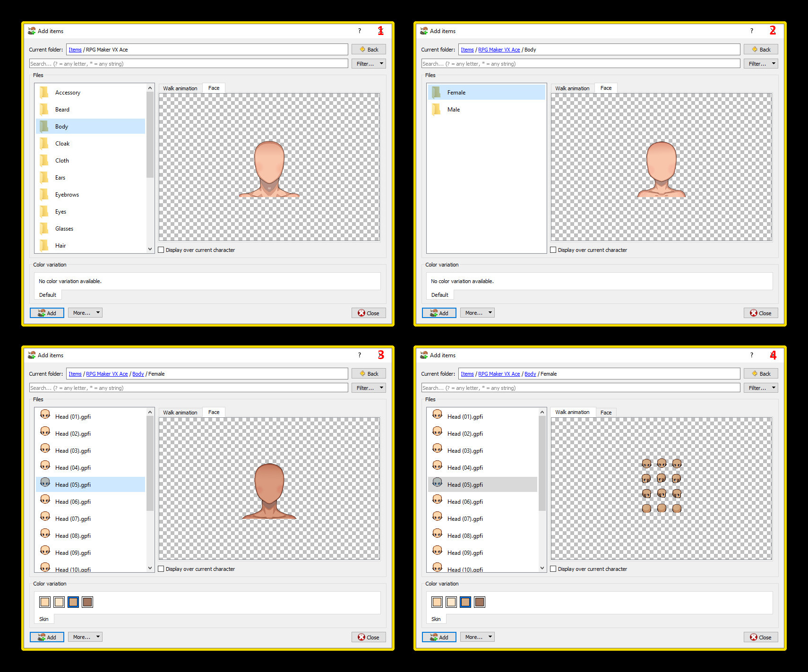
Task: Click the Add button in window 3
Action: tap(47, 637)
